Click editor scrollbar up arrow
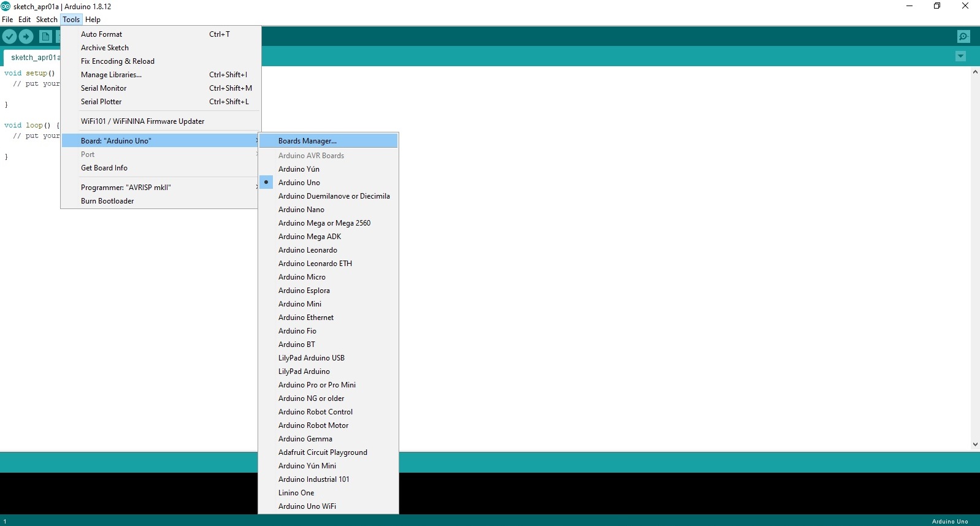 975,72
